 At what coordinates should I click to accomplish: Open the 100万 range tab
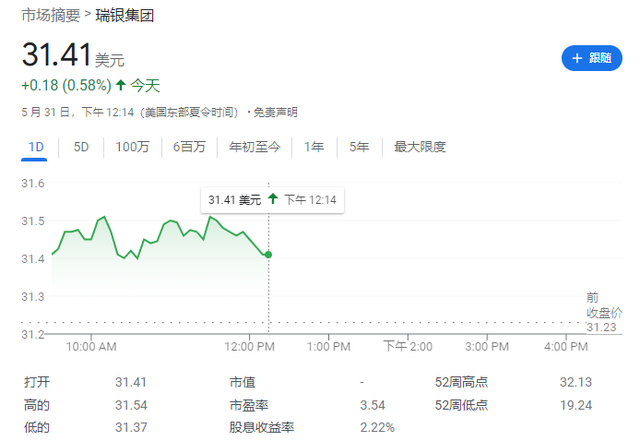pyautogui.click(x=132, y=147)
